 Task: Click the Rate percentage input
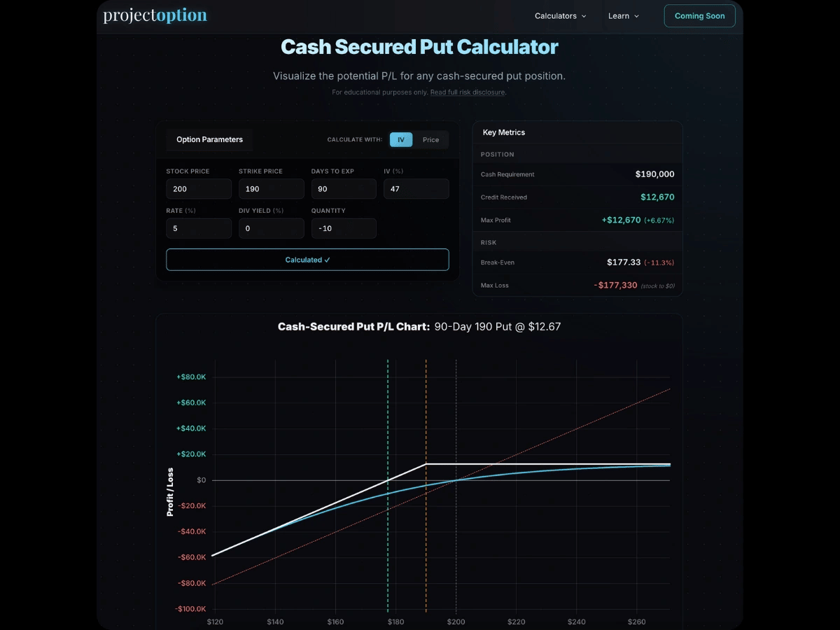click(199, 229)
